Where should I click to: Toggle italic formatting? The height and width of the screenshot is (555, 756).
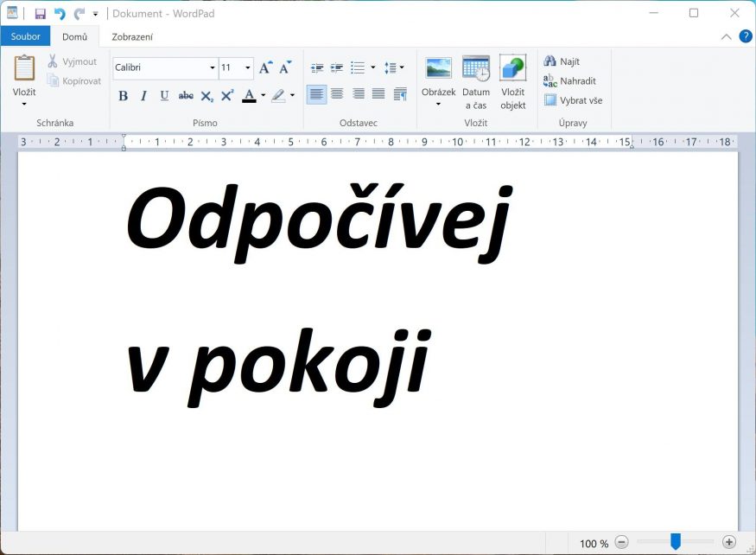click(x=143, y=96)
